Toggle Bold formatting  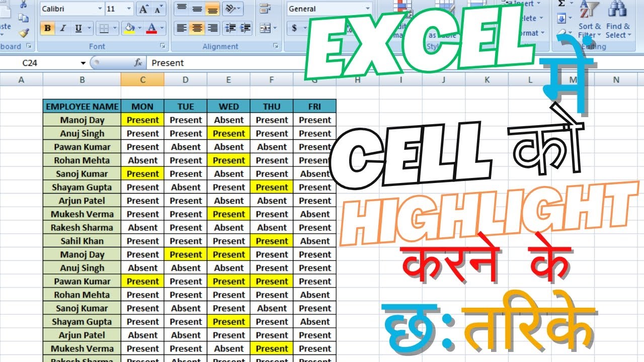pyautogui.click(x=48, y=28)
